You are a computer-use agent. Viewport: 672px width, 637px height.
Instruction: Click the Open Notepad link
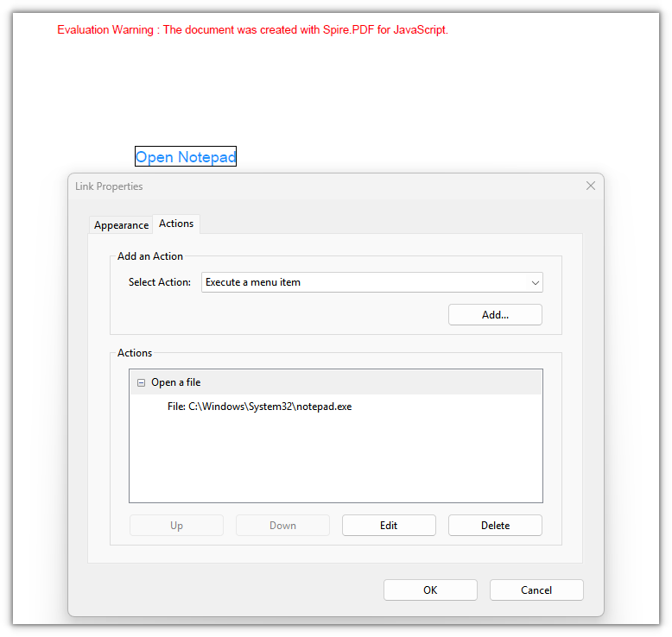(186, 156)
